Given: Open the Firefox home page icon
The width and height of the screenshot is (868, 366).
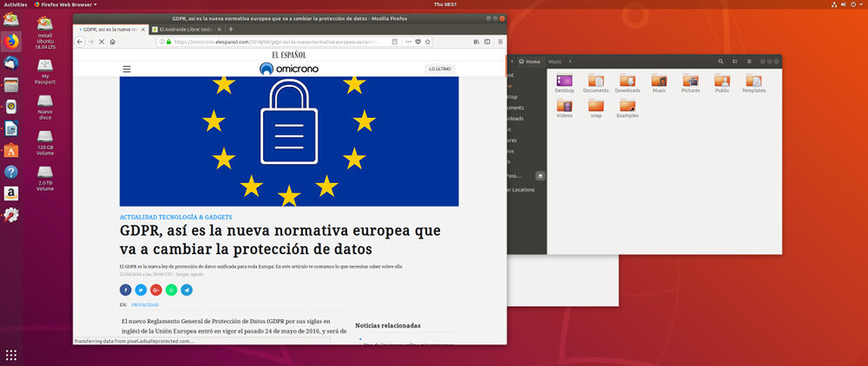Looking at the screenshot, I should pos(112,42).
